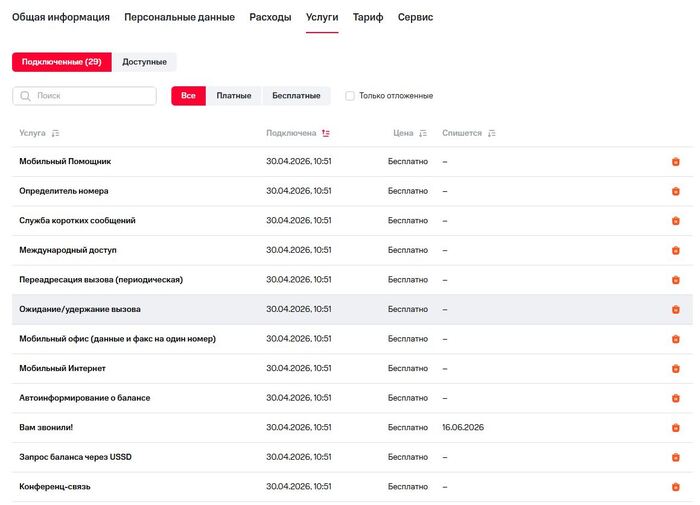Screen dimensions: 700x505
Task: Sort by Услуга column icon
Action: click(x=55, y=133)
